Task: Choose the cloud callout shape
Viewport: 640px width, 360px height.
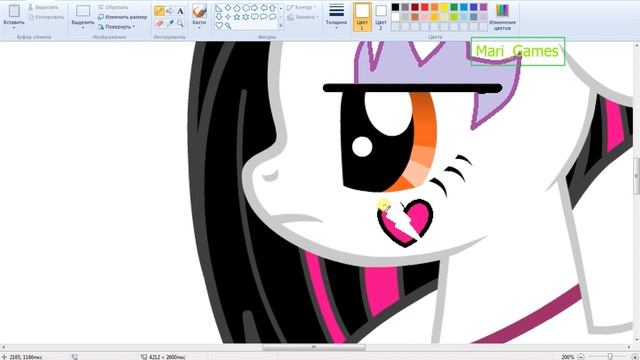Action: click(273, 17)
